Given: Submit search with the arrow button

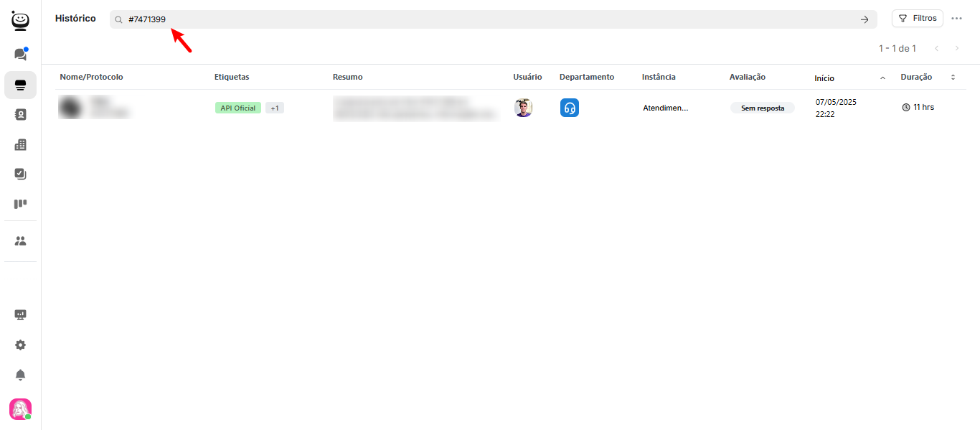Looking at the screenshot, I should tap(864, 19).
